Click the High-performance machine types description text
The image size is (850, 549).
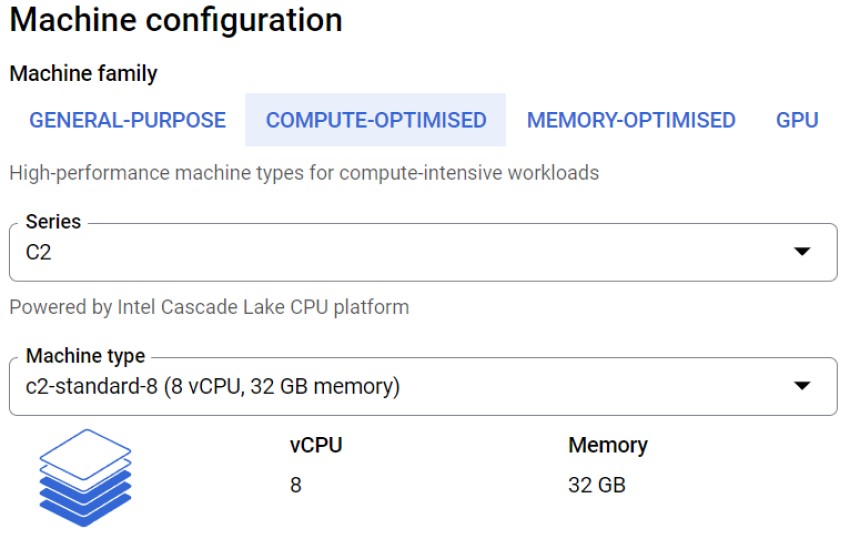304,173
